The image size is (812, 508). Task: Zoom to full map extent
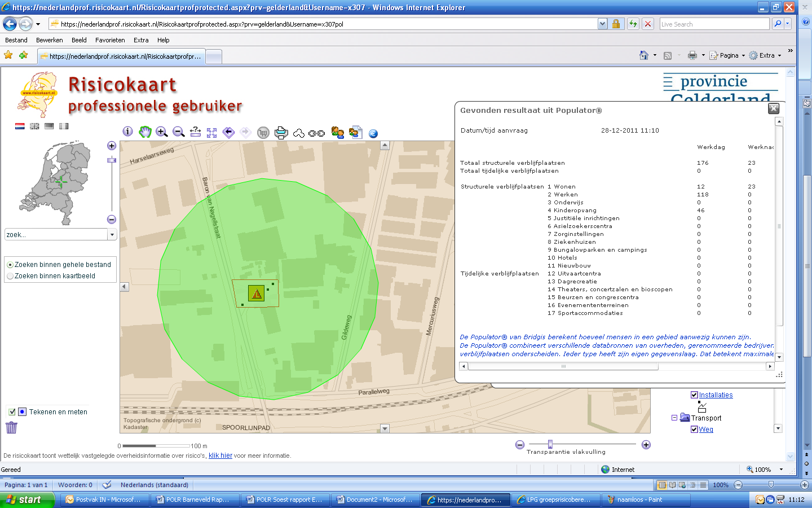[x=212, y=133]
